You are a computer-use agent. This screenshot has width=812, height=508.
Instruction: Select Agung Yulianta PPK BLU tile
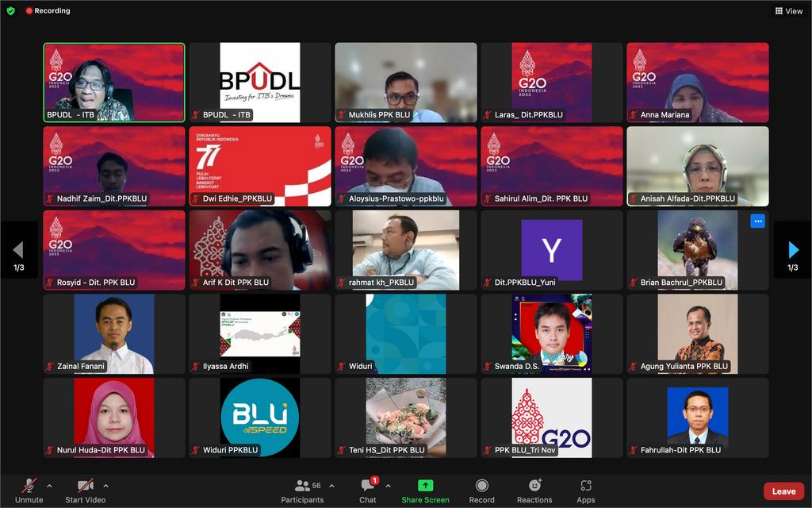coord(698,334)
